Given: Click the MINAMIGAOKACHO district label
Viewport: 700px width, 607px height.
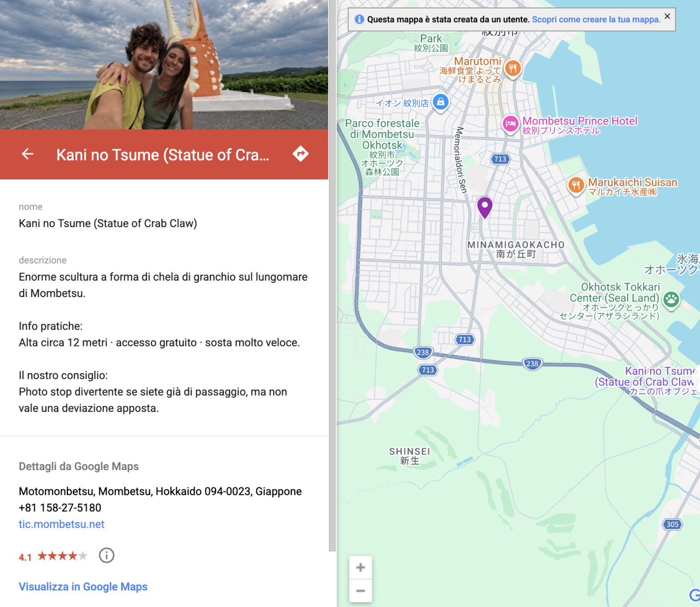Looking at the screenshot, I should 516,249.
